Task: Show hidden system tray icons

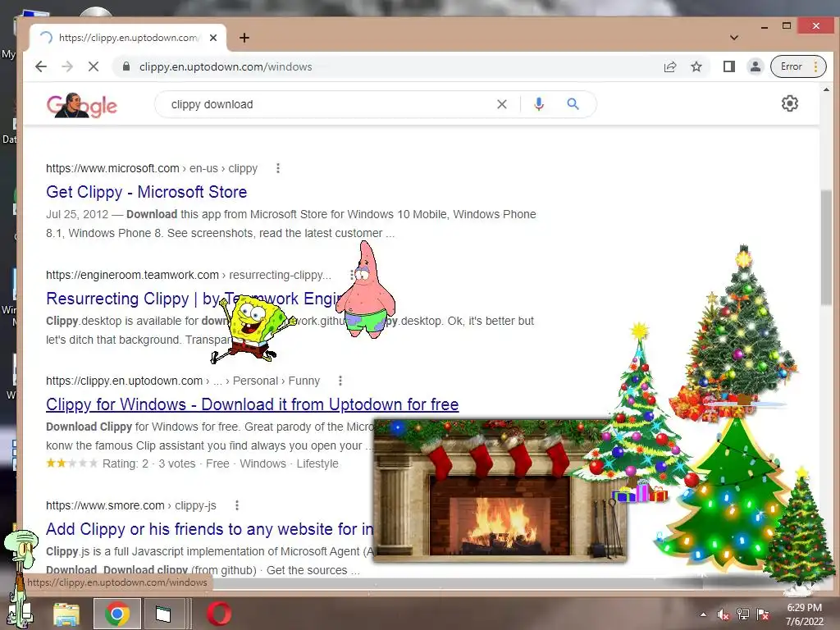Action: tap(703, 614)
